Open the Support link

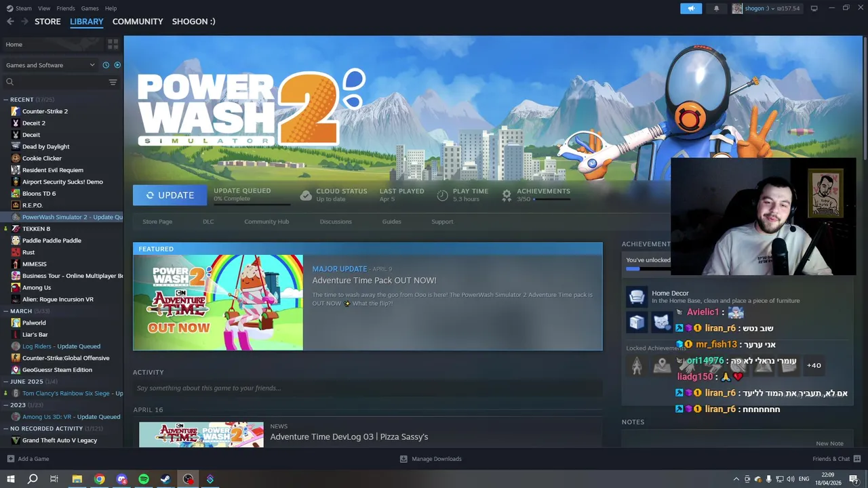(442, 222)
